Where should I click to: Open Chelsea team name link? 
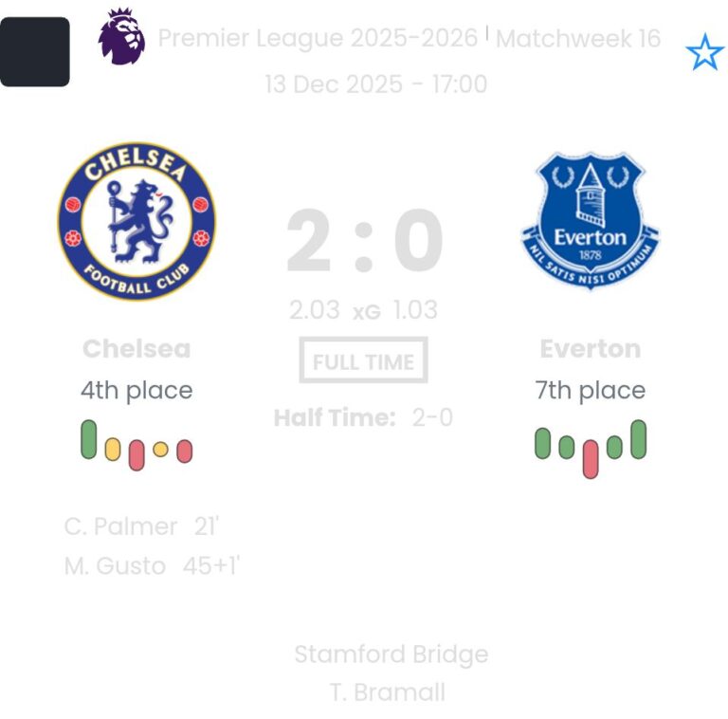pyautogui.click(x=136, y=348)
